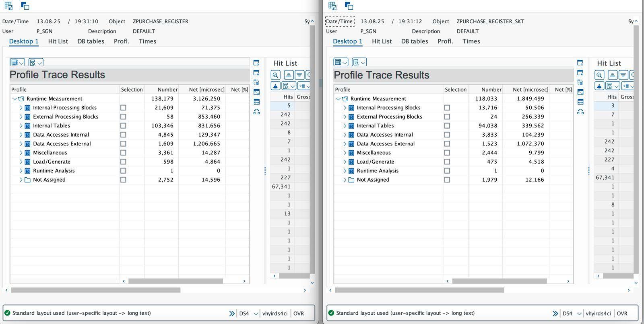Click the close-tool window icon beside the right Profile Trace Results

coord(580,63)
